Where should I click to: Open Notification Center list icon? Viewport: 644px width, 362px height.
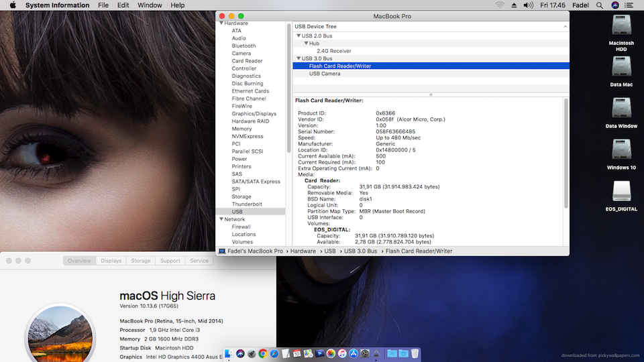(x=629, y=5)
